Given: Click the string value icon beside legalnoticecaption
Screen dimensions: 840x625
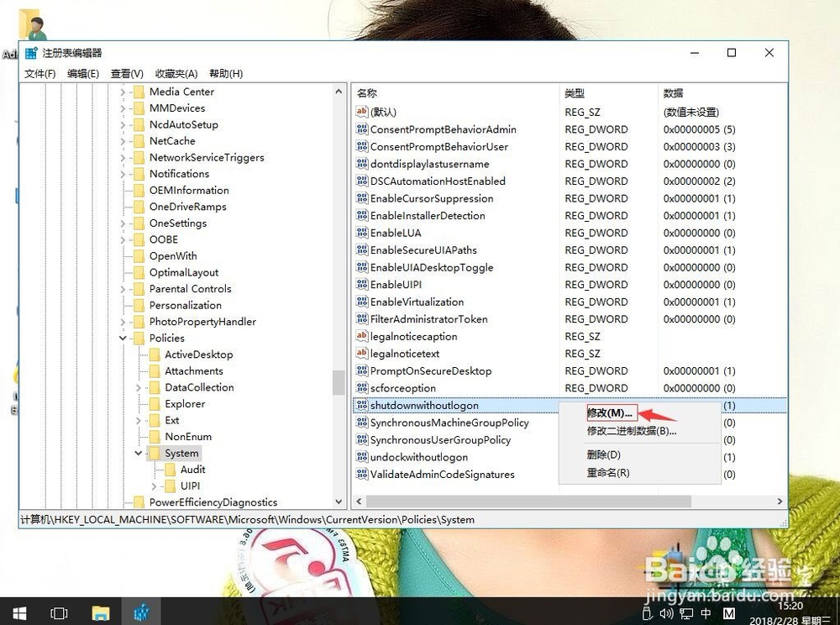Looking at the screenshot, I should click(x=361, y=336).
